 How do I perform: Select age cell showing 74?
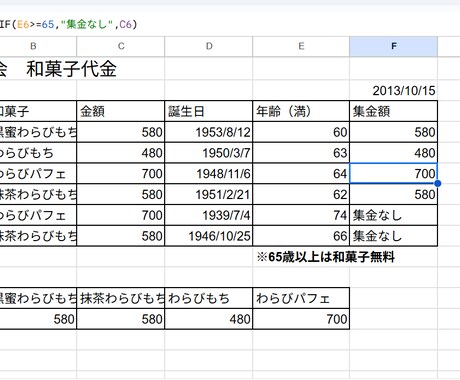tap(301, 215)
